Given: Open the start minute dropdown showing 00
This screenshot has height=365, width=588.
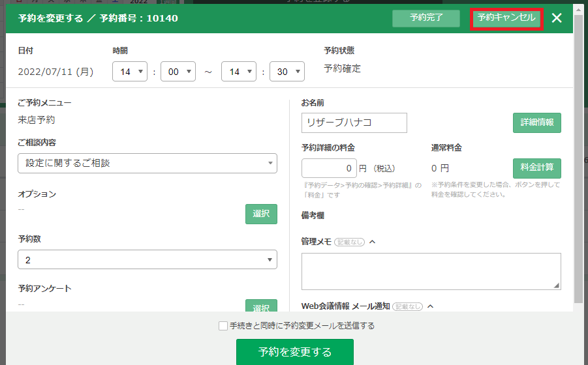Looking at the screenshot, I should click(x=178, y=72).
